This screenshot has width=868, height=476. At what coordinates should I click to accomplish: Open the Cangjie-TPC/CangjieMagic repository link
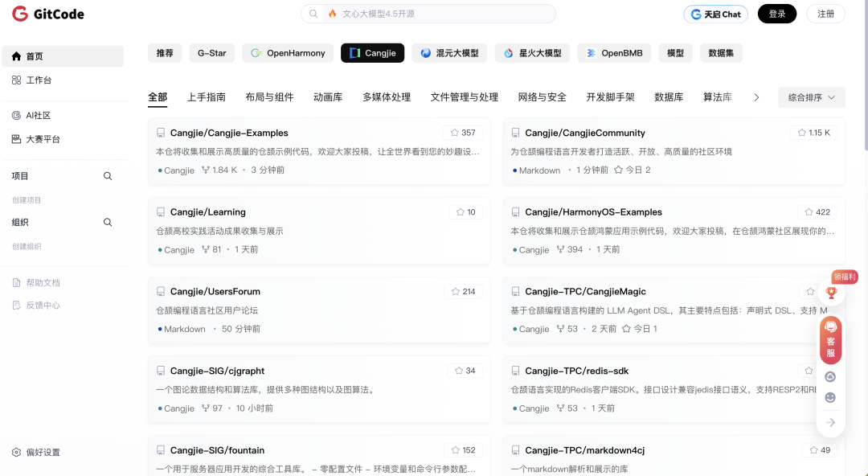point(586,292)
